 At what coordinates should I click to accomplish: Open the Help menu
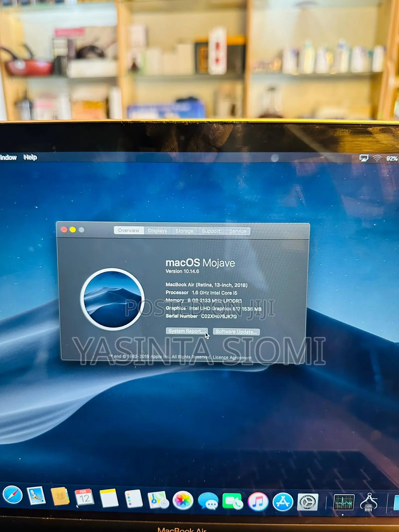(30, 157)
